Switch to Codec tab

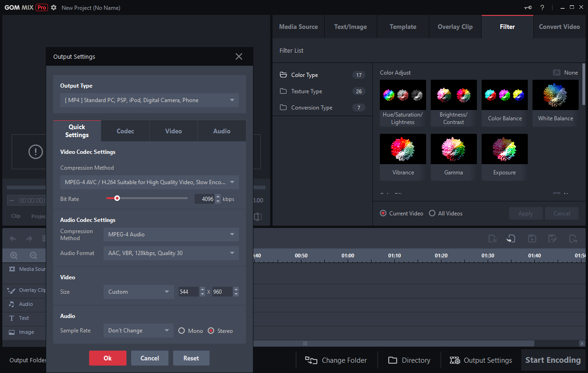coord(126,131)
